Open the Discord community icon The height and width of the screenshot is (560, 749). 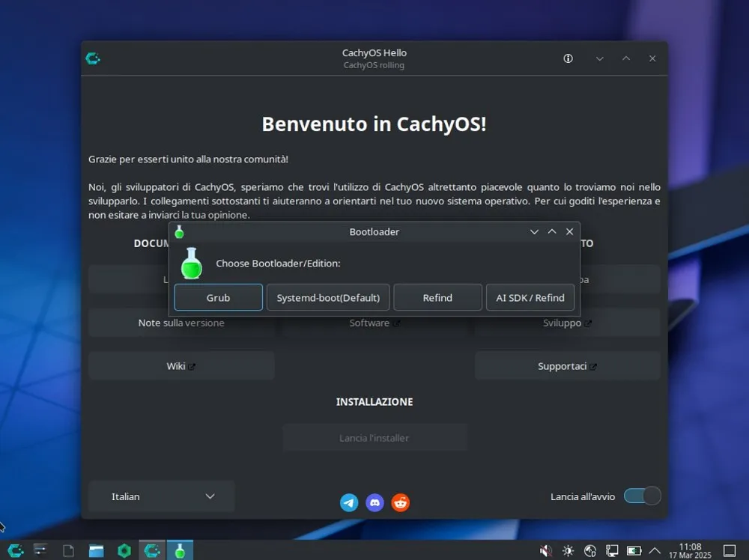[x=374, y=502]
